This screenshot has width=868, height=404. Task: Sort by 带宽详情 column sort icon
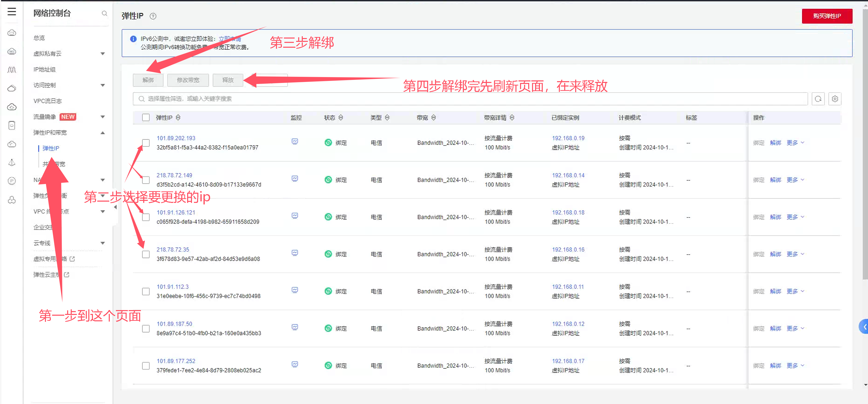tap(512, 118)
